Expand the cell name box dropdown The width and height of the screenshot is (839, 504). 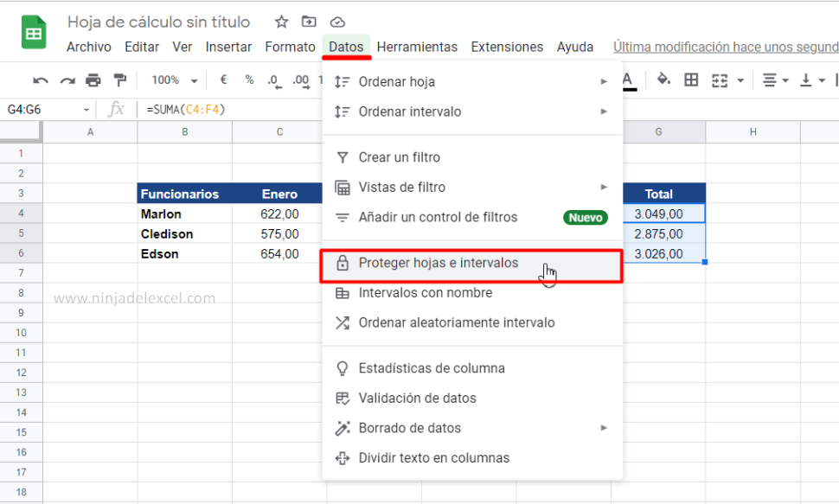pyautogui.click(x=86, y=110)
